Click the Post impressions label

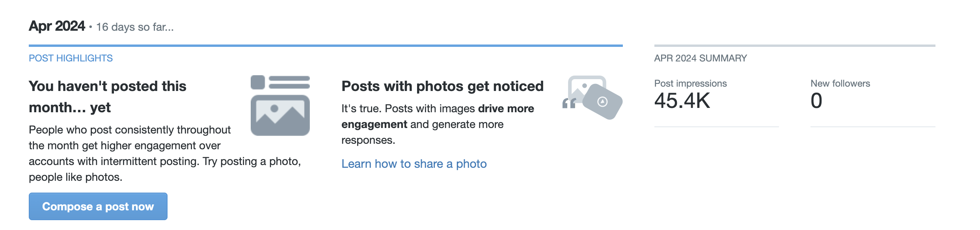pyautogui.click(x=690, y=83)
